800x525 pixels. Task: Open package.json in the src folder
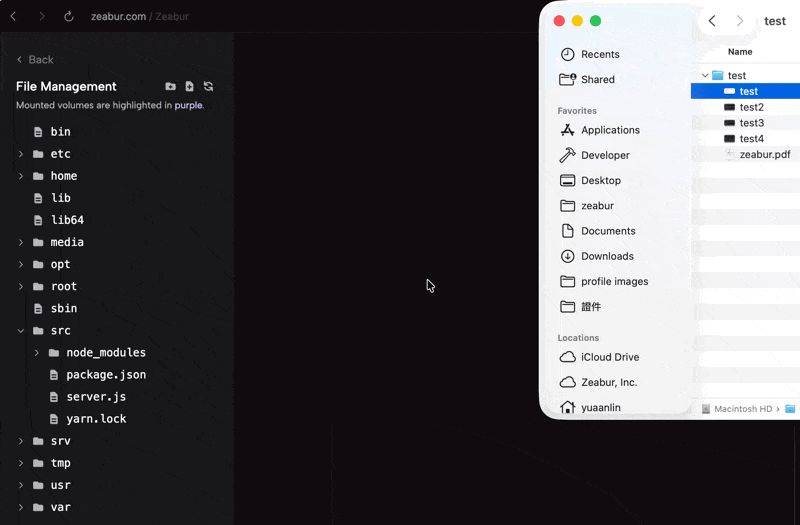click(x=106, y=374)
